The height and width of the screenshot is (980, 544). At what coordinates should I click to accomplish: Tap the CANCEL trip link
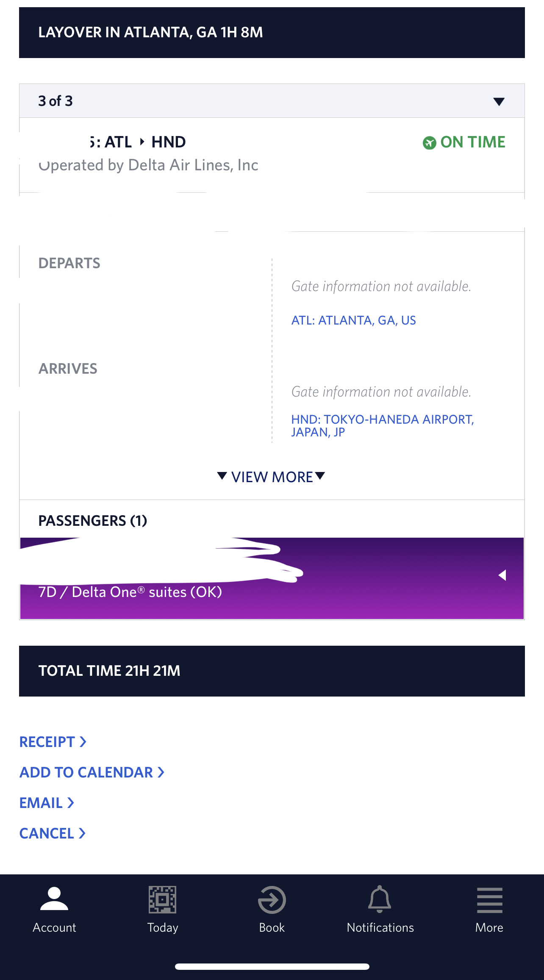click(x=53, y=833)
